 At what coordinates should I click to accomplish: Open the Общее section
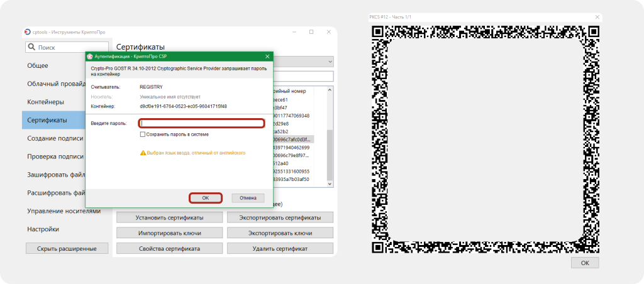(x=38, y=66)
